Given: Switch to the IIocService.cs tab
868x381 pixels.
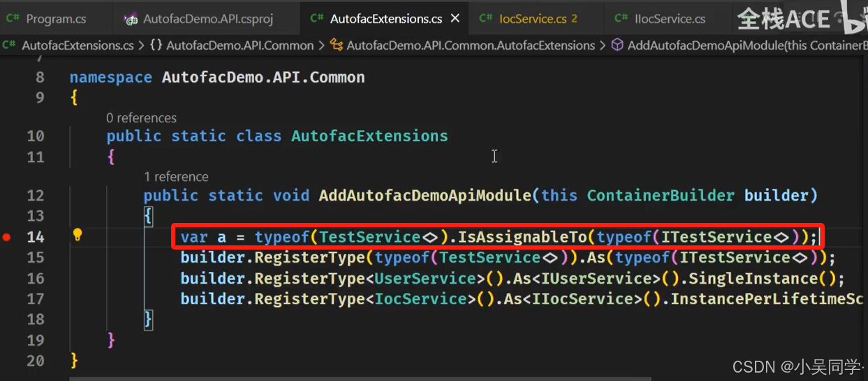Looking at the screenshot, I should [670, 19].
